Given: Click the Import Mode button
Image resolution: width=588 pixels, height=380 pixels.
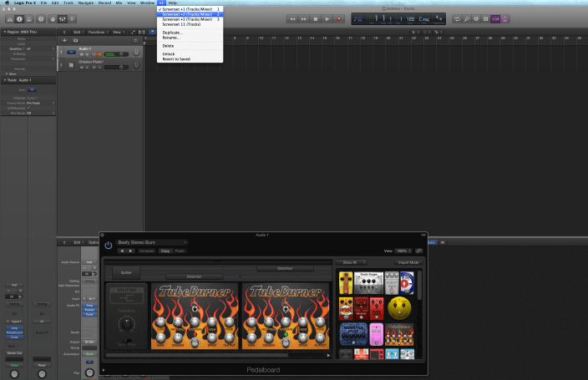Looking at the screenshot, I should pos(407,262).
